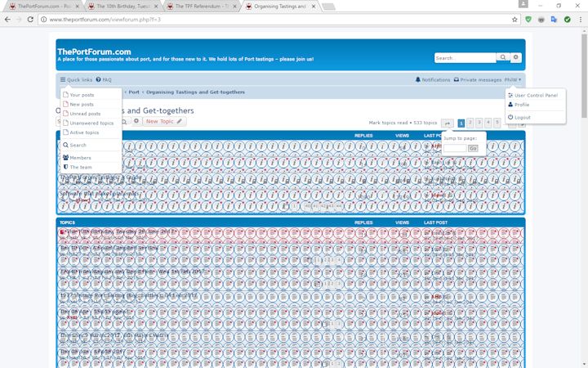Click the header Search text field
The height and width of the screenshot is (368, 588).
(x=465, y=58)
